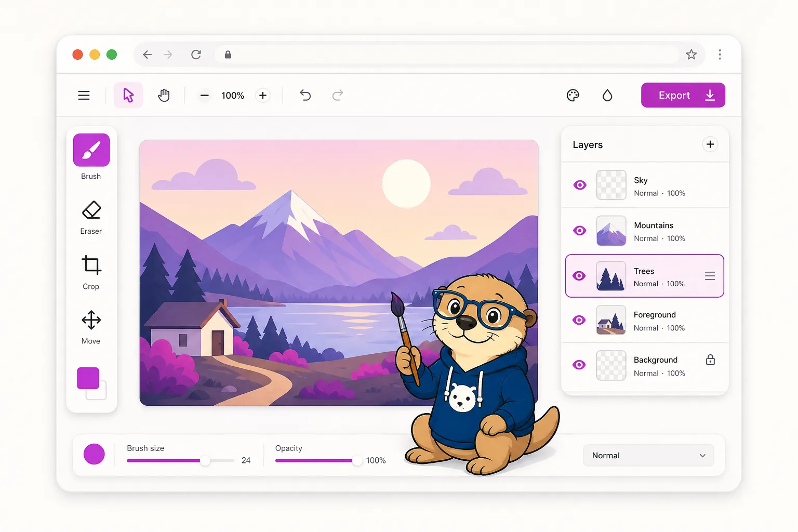Viewport: 798px width, 532px height.
Task: Click the browser address bar
Action: pos(447,55)
